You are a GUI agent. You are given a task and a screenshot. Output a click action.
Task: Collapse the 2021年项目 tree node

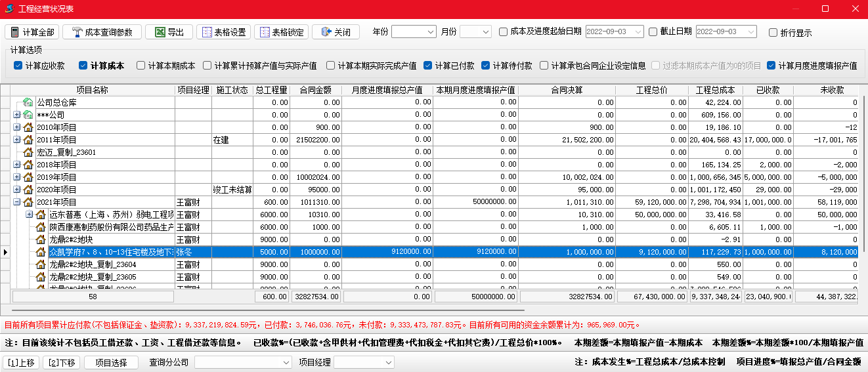tap(17, 202)
